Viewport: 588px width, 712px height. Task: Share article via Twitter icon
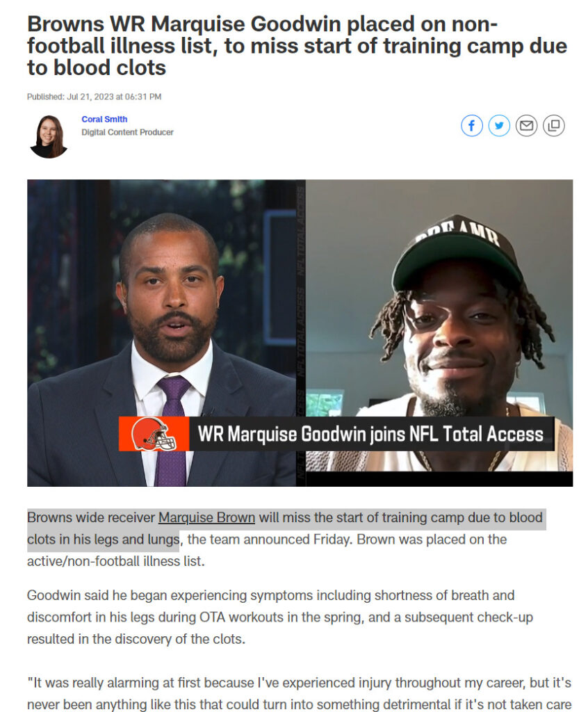coord(499,126)
